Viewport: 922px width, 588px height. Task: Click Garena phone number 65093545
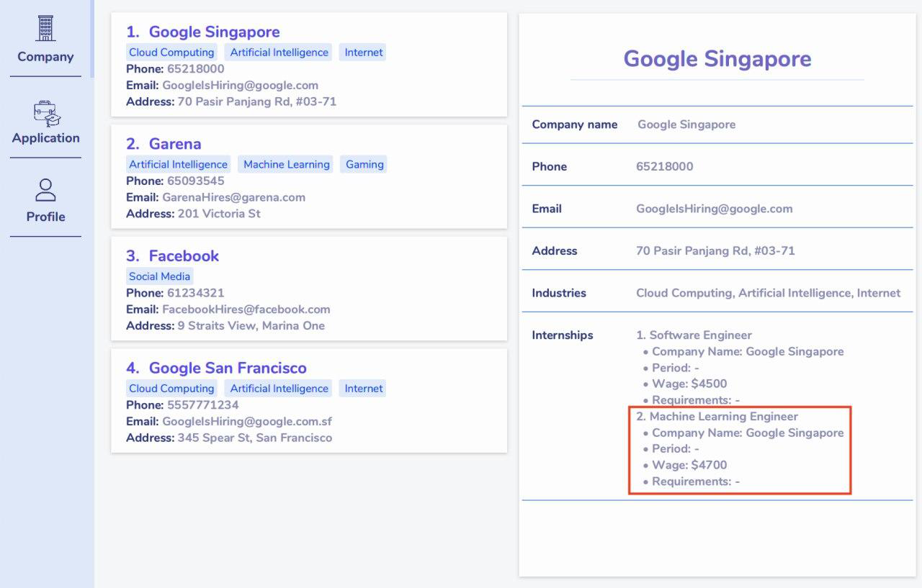[x=195, y=181]
